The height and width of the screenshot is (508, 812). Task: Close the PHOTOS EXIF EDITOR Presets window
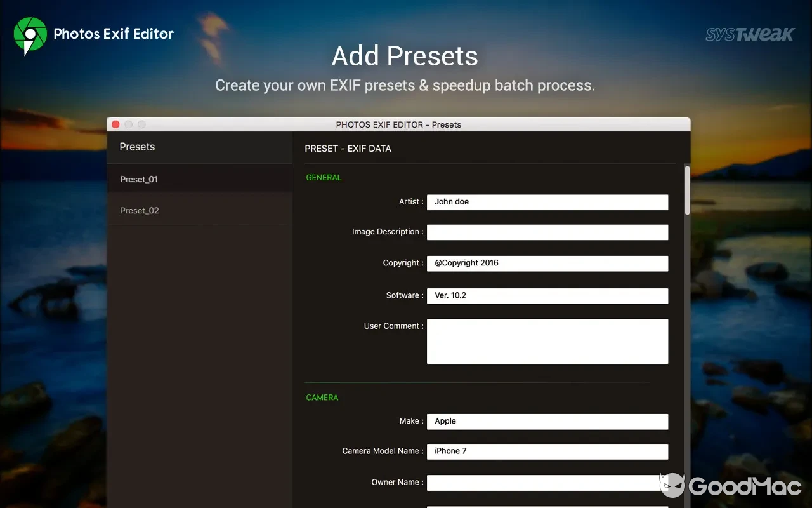[x=115, y=124]
